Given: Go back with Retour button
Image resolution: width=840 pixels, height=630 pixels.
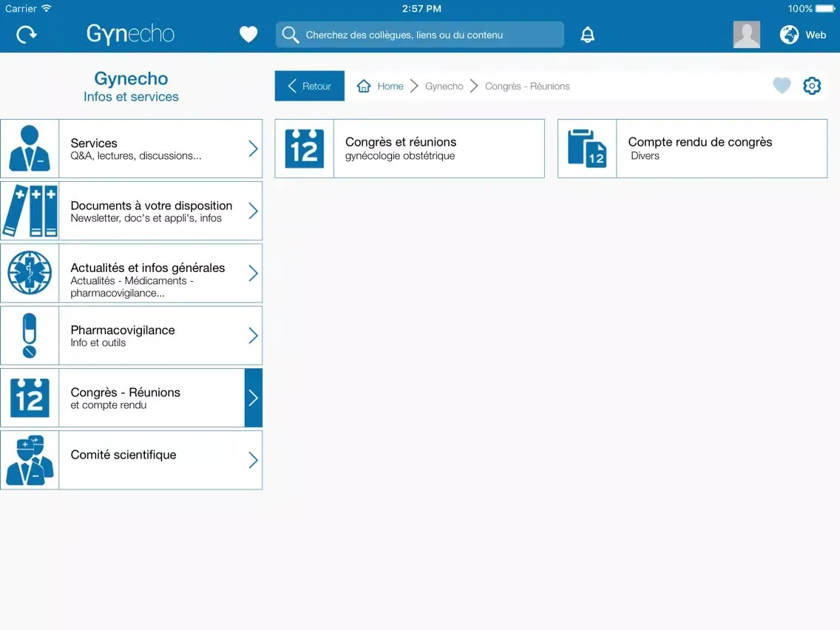Looking at the screenshot, I should pyautogui.click(x=310, y=86).
